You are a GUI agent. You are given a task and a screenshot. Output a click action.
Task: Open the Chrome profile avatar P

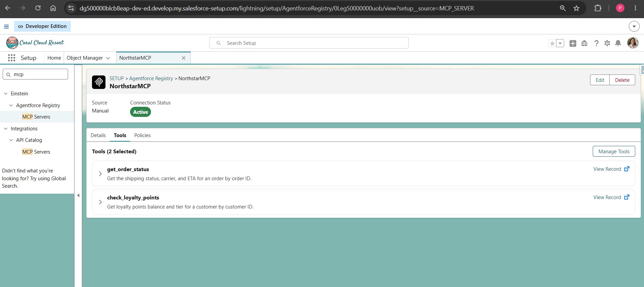tap(620, 8)
